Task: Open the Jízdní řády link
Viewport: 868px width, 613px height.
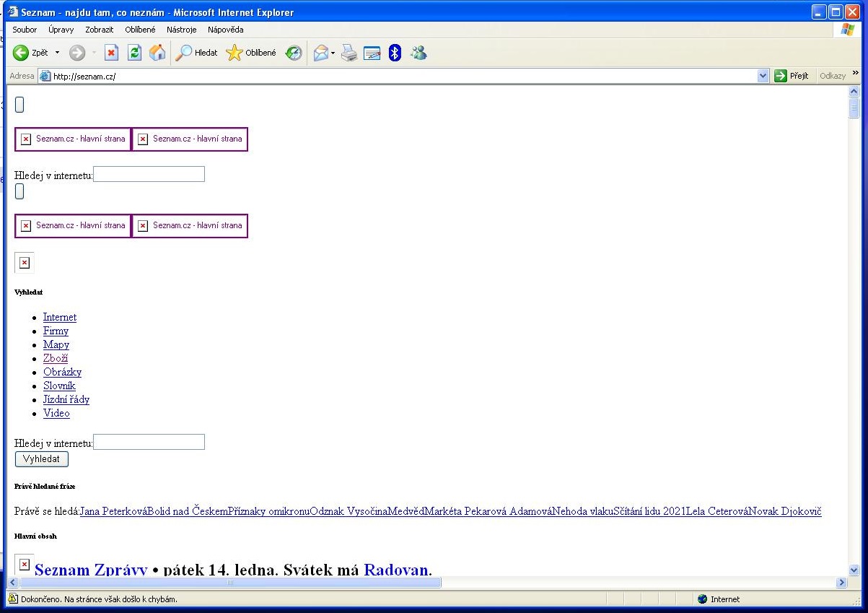Action: point(66,399)
